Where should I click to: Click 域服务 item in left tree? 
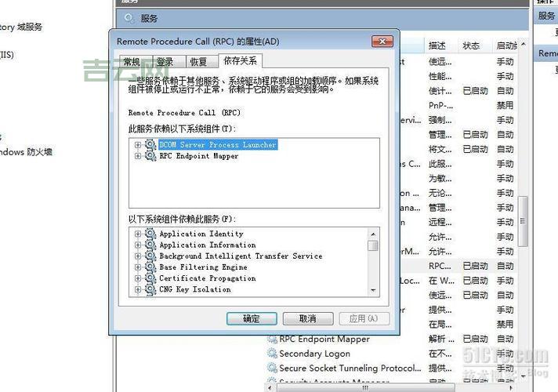(21, 27)
